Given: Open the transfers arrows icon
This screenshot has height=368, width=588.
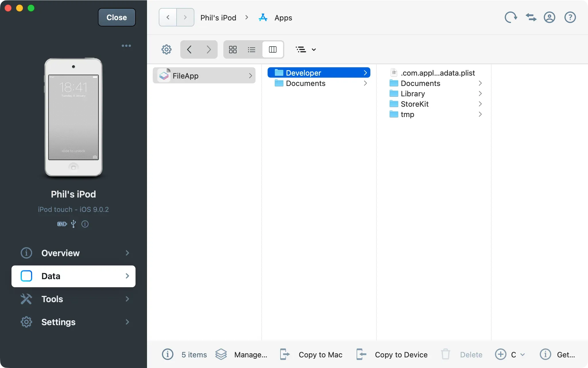Looking at the screenshot, I should [x=531, y=18].
